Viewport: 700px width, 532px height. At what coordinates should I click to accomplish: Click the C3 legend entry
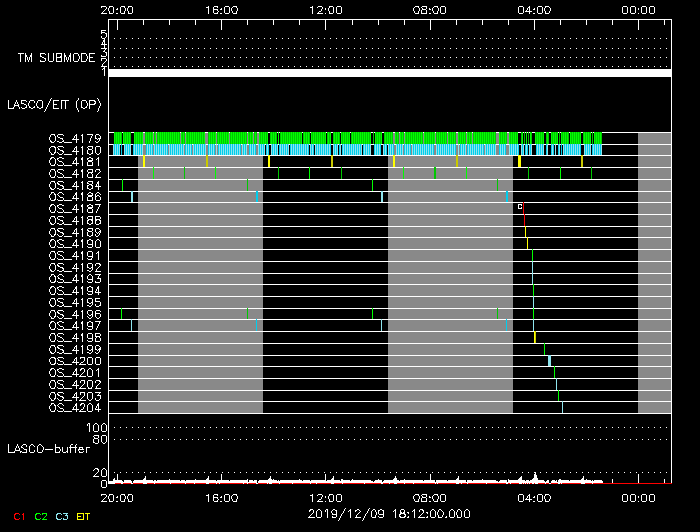tap(62, 516)
